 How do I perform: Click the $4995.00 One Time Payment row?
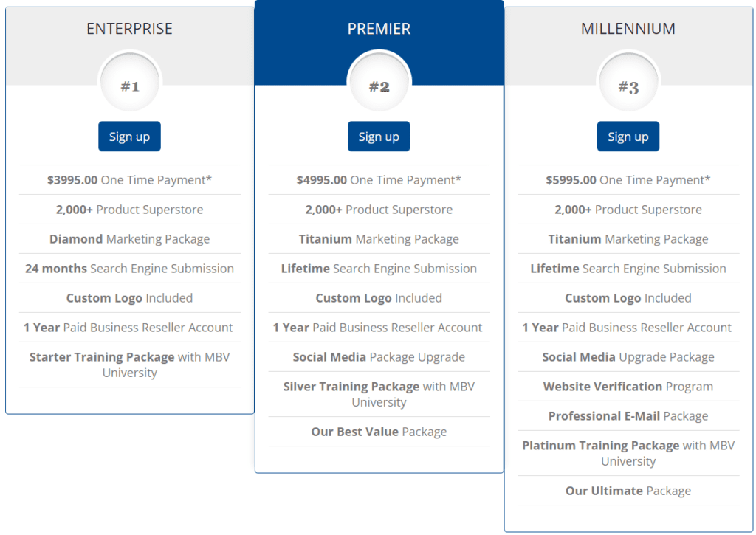pyautogui.click(x=379, y=180)
